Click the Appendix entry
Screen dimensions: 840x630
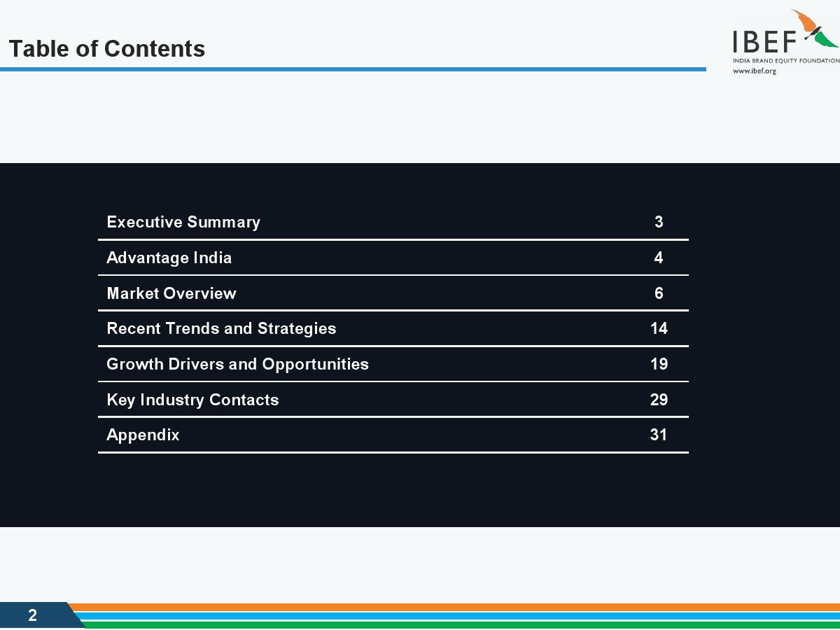pyautogui.click(x=143, y=435)
